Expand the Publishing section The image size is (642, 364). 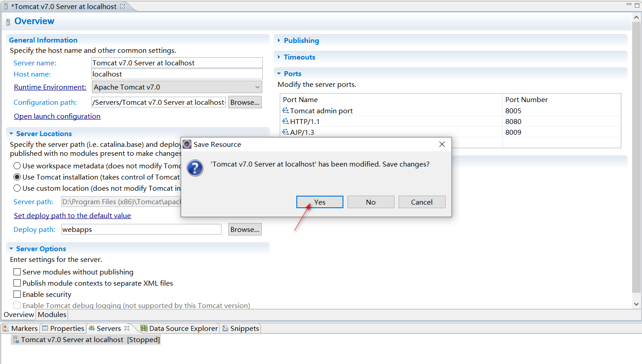click(x=279, y=41)
